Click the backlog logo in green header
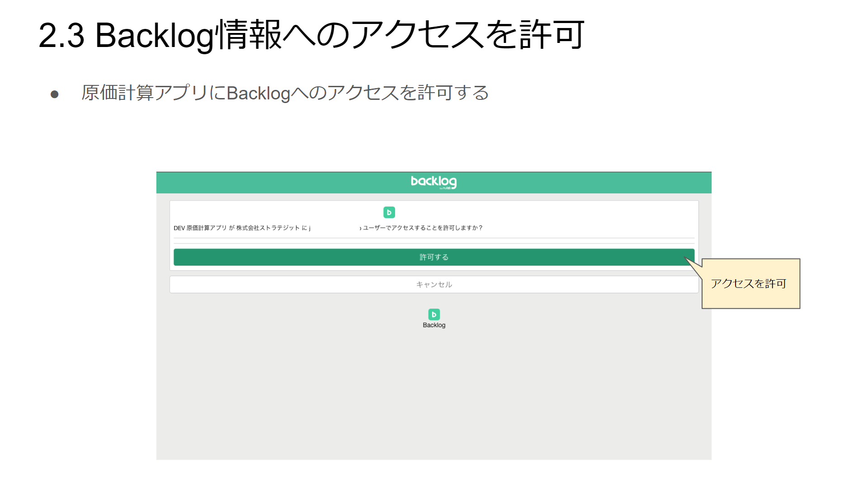The image size is (868, 488). click(x=434, y=182)
